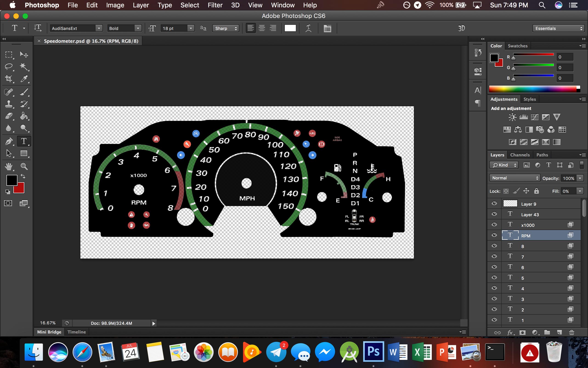Select the Magic Wand tool
This screenshot has height=368, width=588.
24,66
